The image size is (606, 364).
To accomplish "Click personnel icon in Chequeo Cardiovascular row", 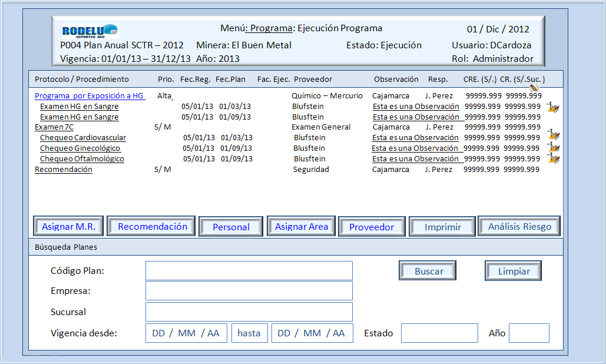I will tap(554, 134).
